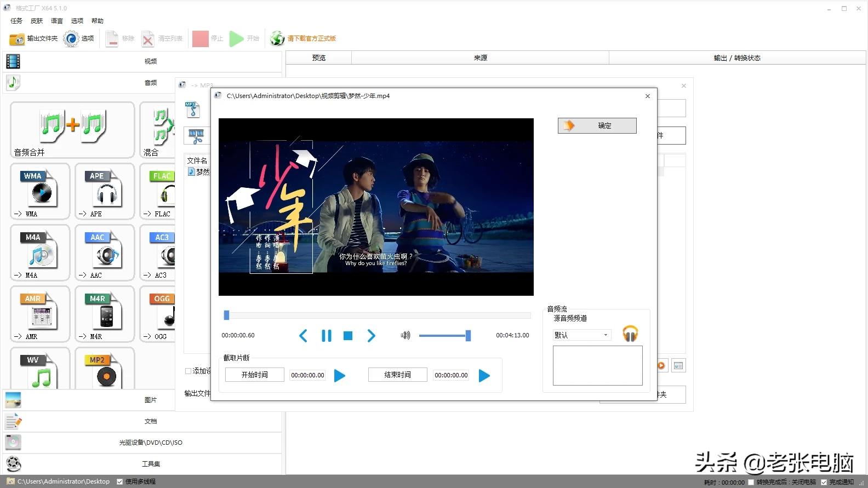Click the 开始时间 start time button

point(255,375)
